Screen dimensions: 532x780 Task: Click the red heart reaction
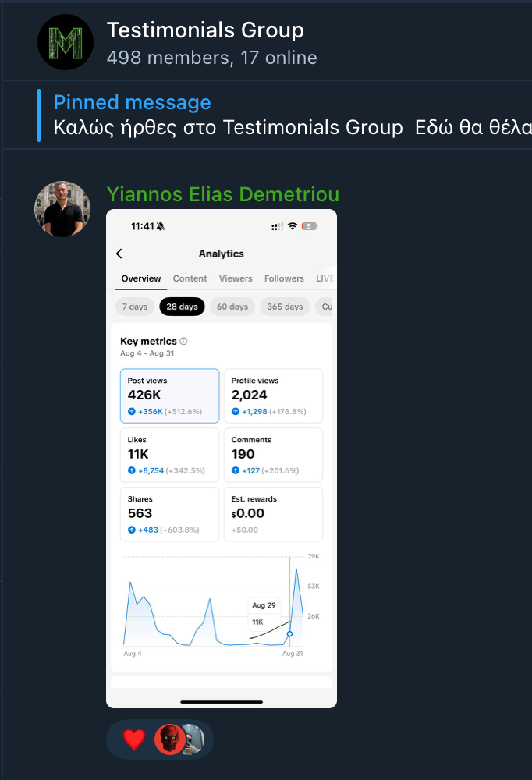pyautogui.click(x=134, y=739)
